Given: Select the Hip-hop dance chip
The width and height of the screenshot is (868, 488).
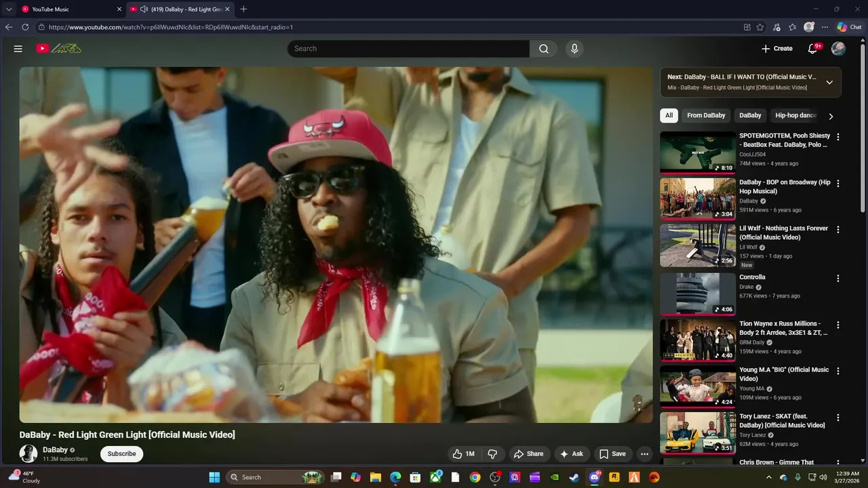Looking at the screenshot, I should 795,115.
